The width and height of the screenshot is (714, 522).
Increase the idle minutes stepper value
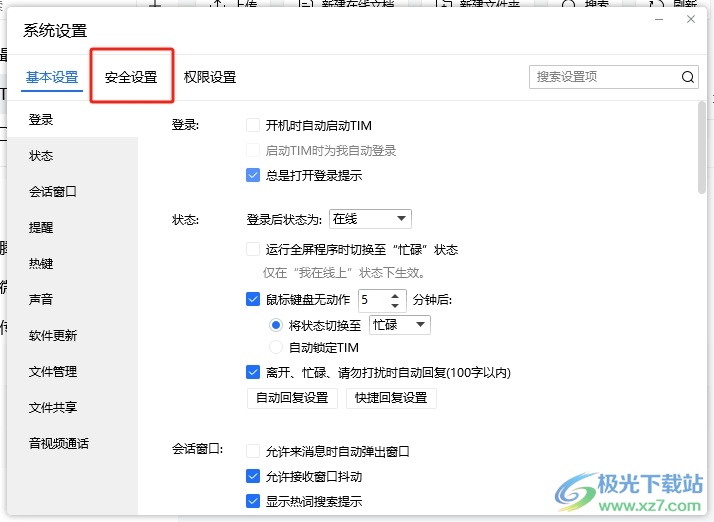click(396, 294)
